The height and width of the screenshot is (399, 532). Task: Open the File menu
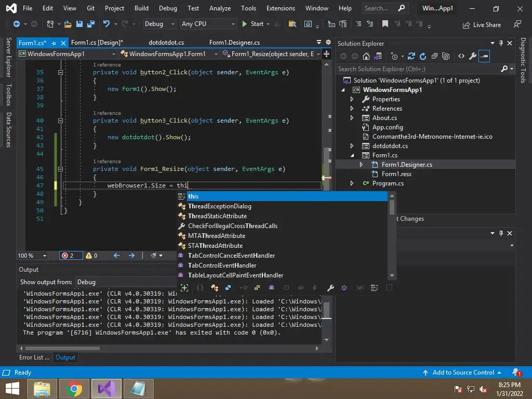pyautogui.click(x=28, y=8)
